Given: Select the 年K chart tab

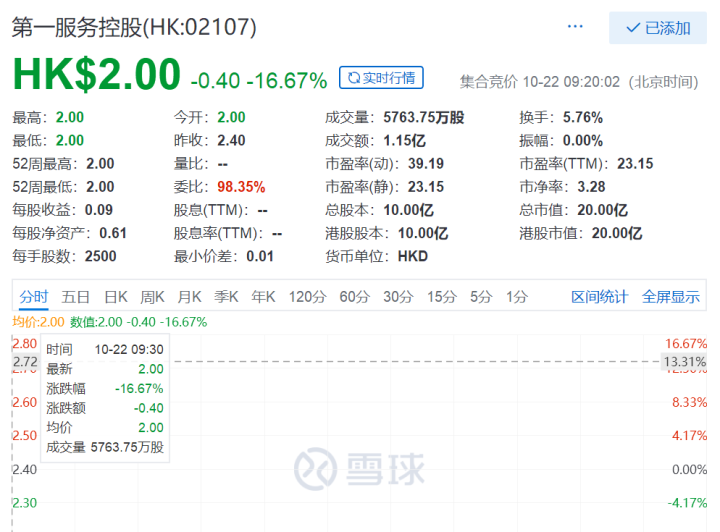Looking at the screenshot, I should tap(264, 297).
